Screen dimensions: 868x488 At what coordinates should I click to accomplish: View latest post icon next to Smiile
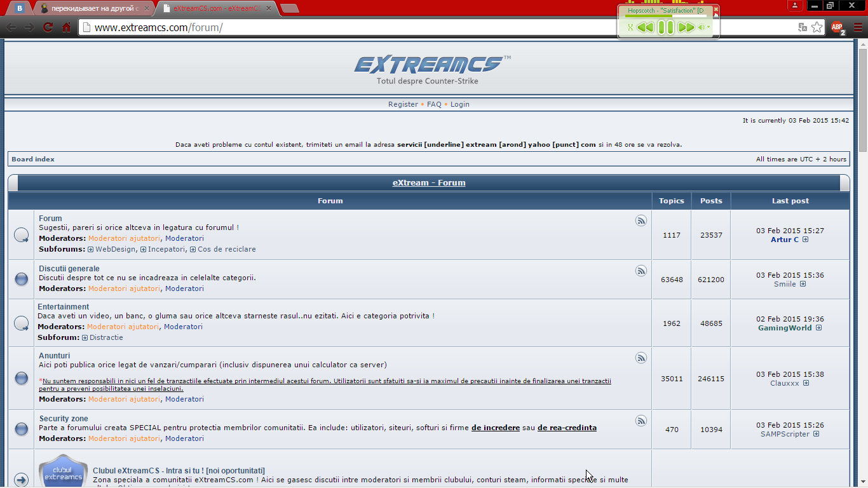click(803, 284)
